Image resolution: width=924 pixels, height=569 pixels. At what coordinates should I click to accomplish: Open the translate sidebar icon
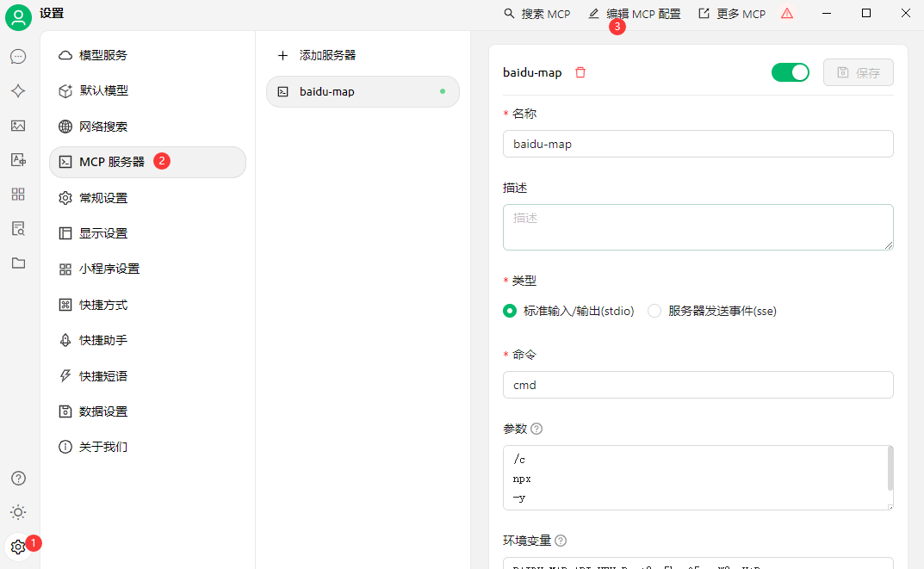point(18,159)
